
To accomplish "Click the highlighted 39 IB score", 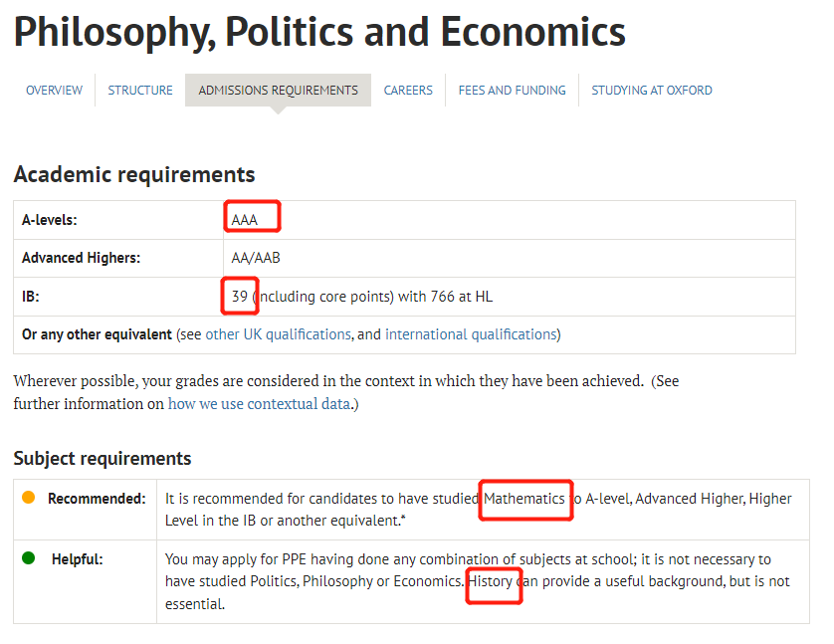I will [239, 297].
